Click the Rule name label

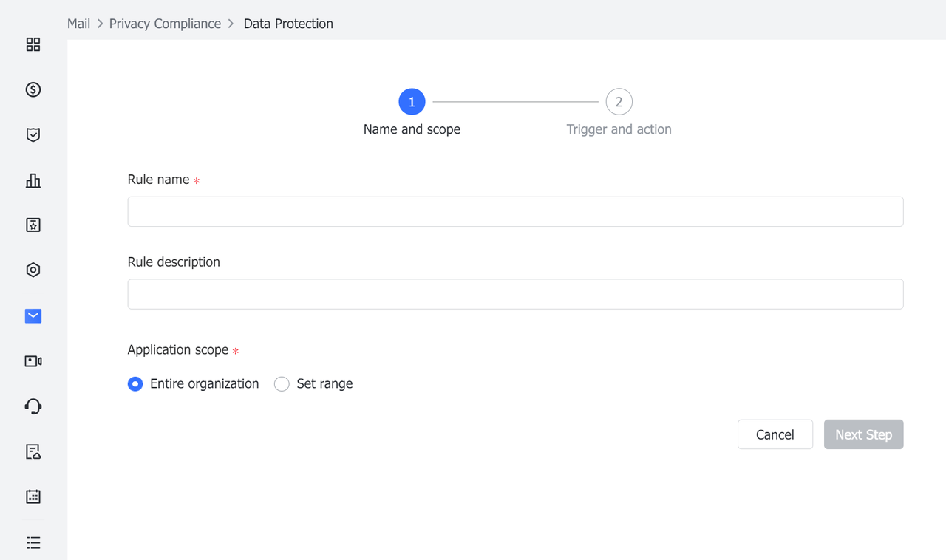click(x=159, y=180)
